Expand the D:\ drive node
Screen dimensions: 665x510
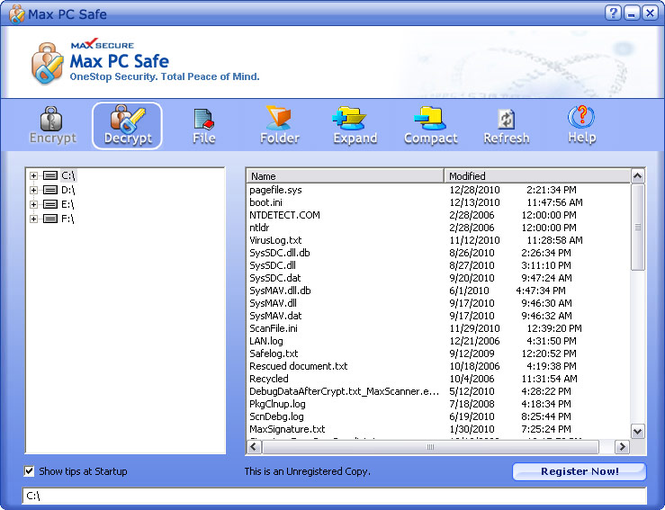pos(34,190)
